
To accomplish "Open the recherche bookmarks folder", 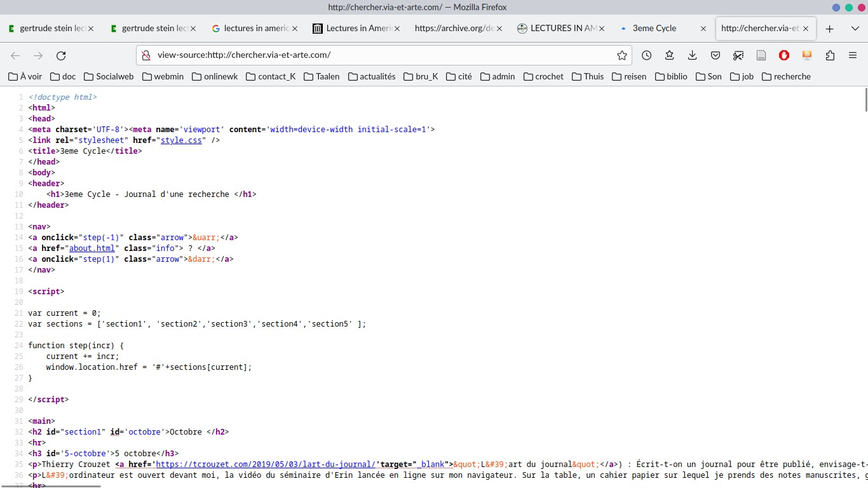I will tap(786, 76).
